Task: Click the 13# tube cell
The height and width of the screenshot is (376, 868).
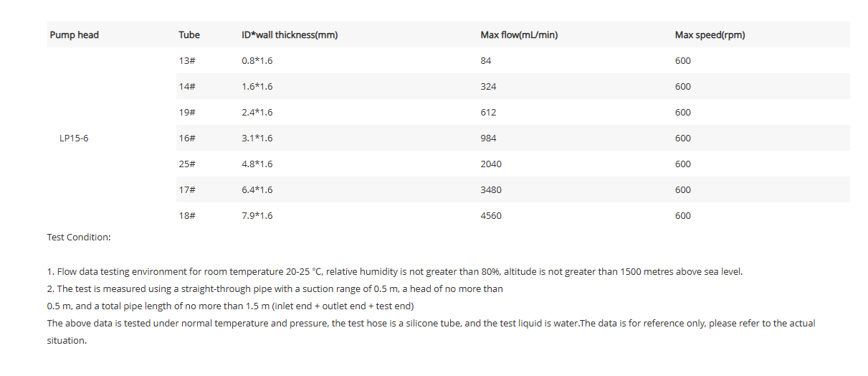Action: tap(187, 61)
